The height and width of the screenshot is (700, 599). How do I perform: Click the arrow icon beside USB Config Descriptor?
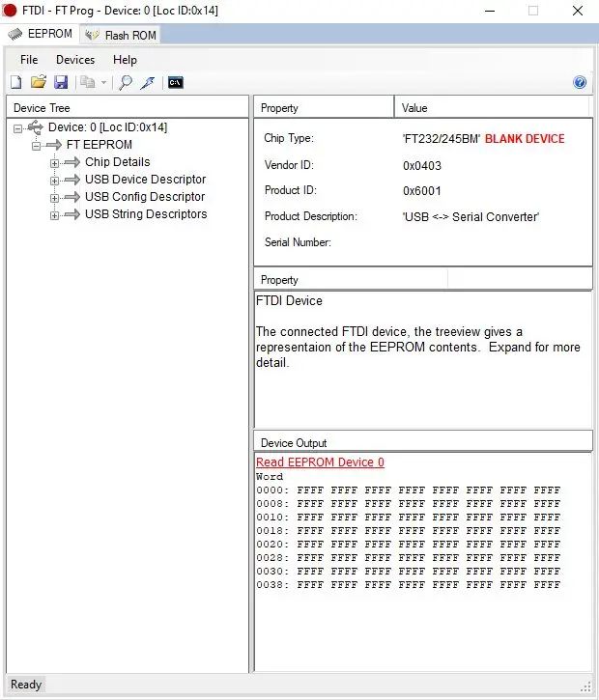(x=71, y=197)
